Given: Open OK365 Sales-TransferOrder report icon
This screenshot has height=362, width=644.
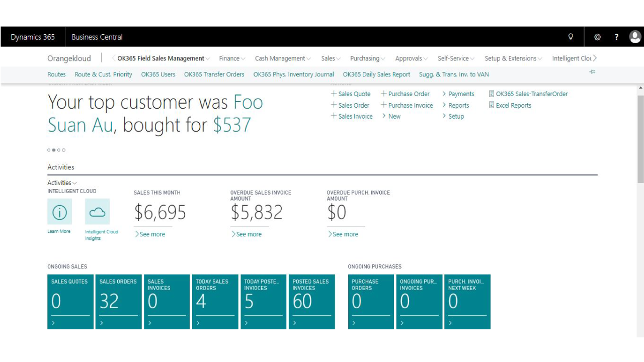Looking at the screenshot, I should 492,94.
